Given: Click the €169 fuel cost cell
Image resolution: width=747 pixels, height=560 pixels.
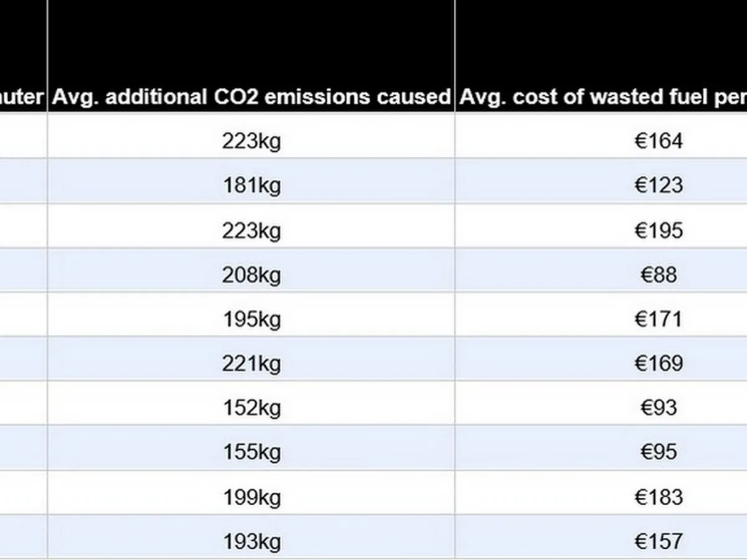Looking at the screenshot, I should (659, 363).
